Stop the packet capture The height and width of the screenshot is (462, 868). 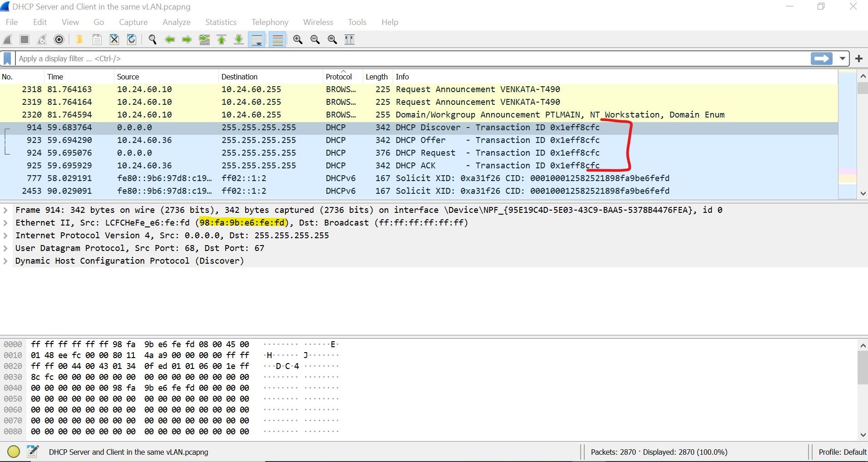24,39
